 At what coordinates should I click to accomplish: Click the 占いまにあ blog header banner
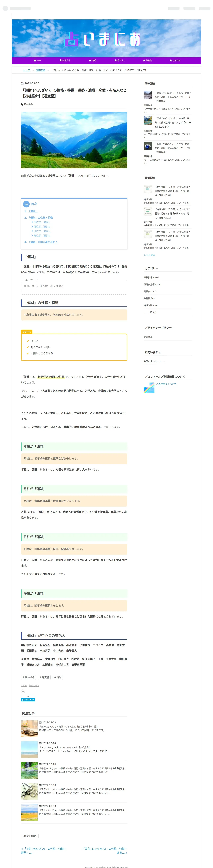pyautogui.click(x=106, y=38)
